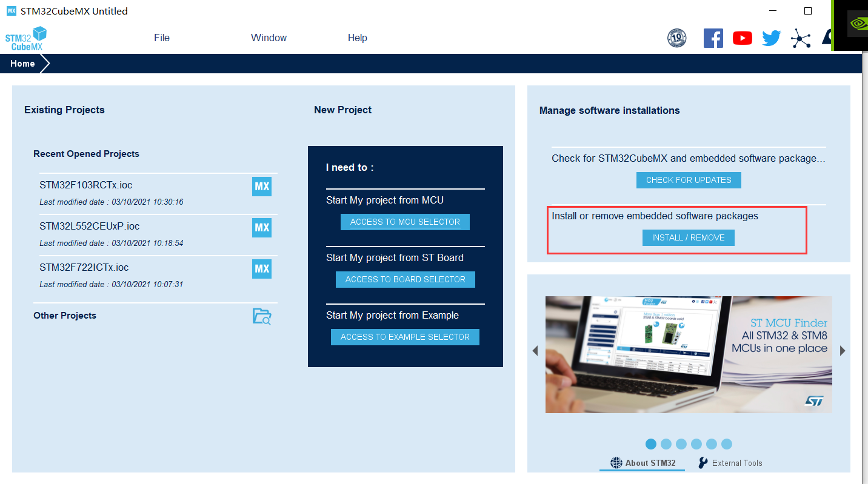Viewport: 868px width, 484px height.
Task: Select fourth carousel page dot
Action: coord(696,444)
